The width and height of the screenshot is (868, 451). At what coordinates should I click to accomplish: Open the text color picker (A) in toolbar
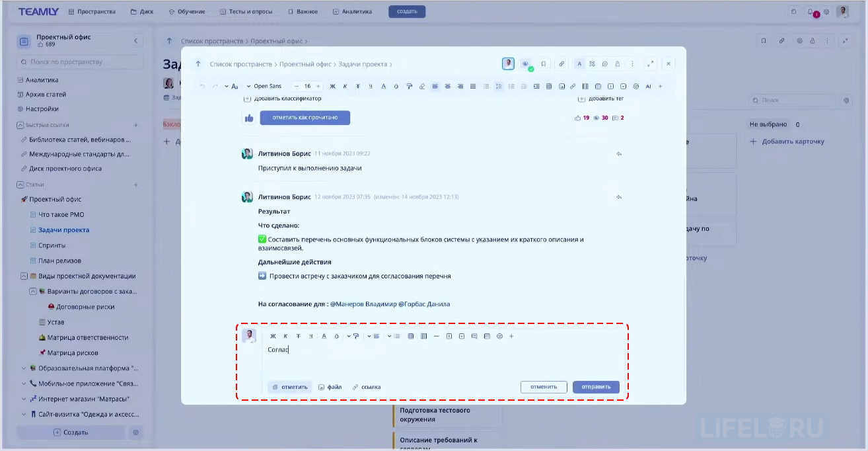coord(383,86)
